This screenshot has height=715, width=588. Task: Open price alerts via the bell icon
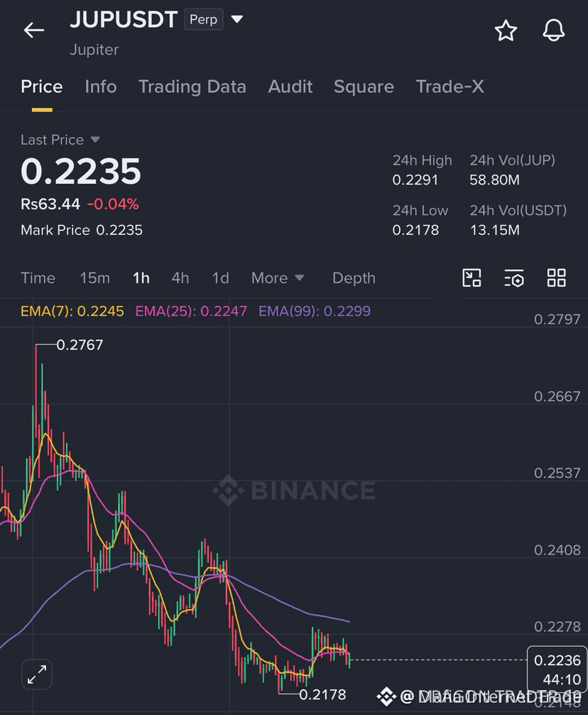(x=553, y=31)
